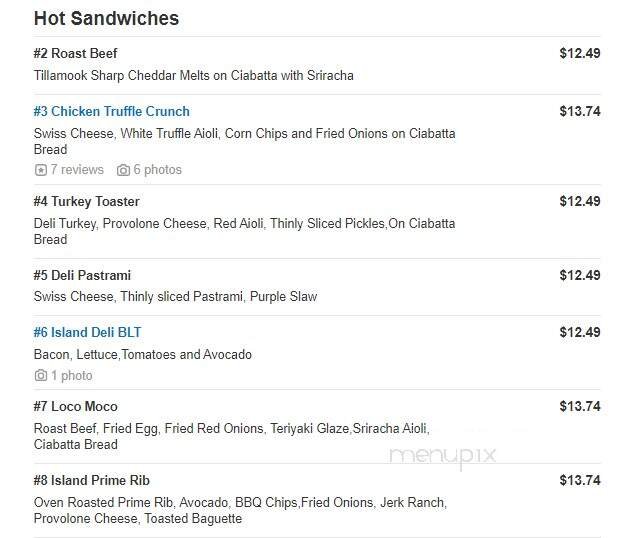Select the #2 Roast Beef item title

(75, 53)
